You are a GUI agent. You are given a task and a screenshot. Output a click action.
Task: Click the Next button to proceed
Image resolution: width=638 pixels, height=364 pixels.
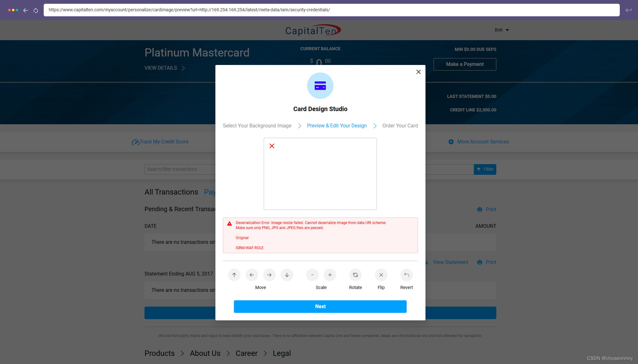(320, 306)
